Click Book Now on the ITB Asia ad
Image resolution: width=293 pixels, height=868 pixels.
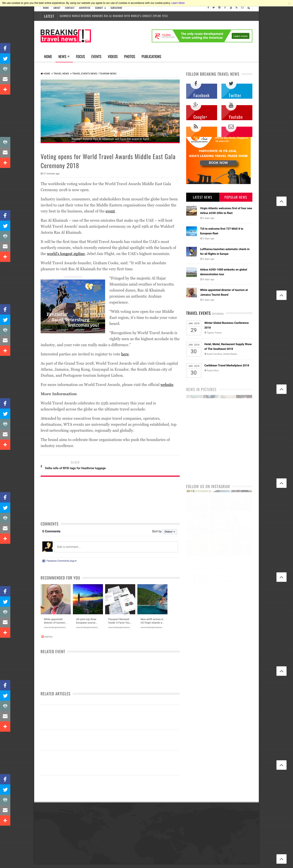pos(218,163)
